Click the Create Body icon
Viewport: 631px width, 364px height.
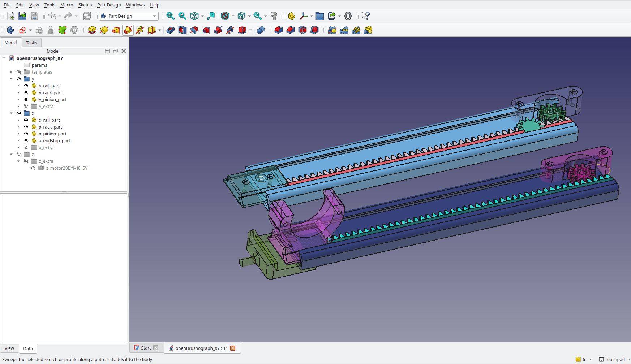10,30
